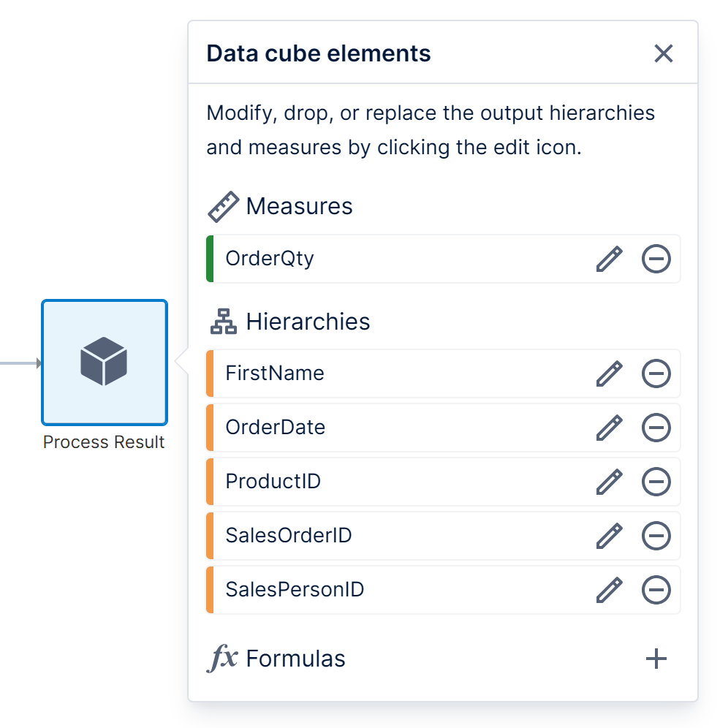
Task: Select the FirstName hierarchy row
Action: coord(365,374)
